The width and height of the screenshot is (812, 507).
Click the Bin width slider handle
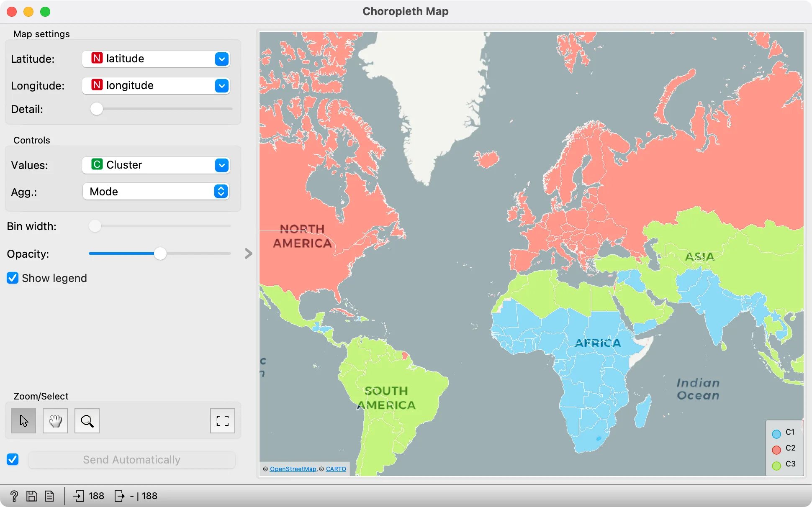pyautogui.click(x=95, y=226)
